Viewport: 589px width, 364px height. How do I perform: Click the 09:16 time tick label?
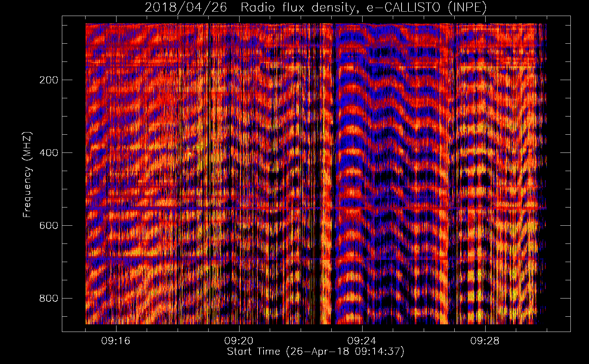[x=116, y=341]
